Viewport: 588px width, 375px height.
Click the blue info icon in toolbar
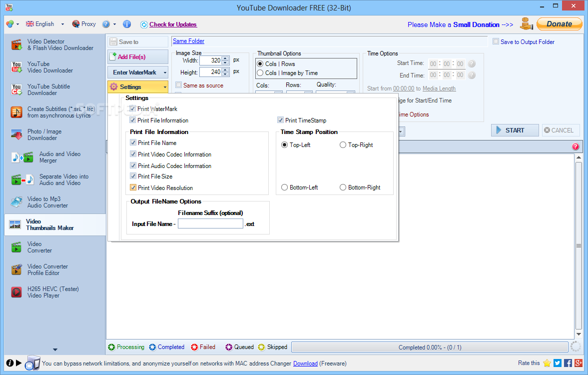click(x=127, y=24)
